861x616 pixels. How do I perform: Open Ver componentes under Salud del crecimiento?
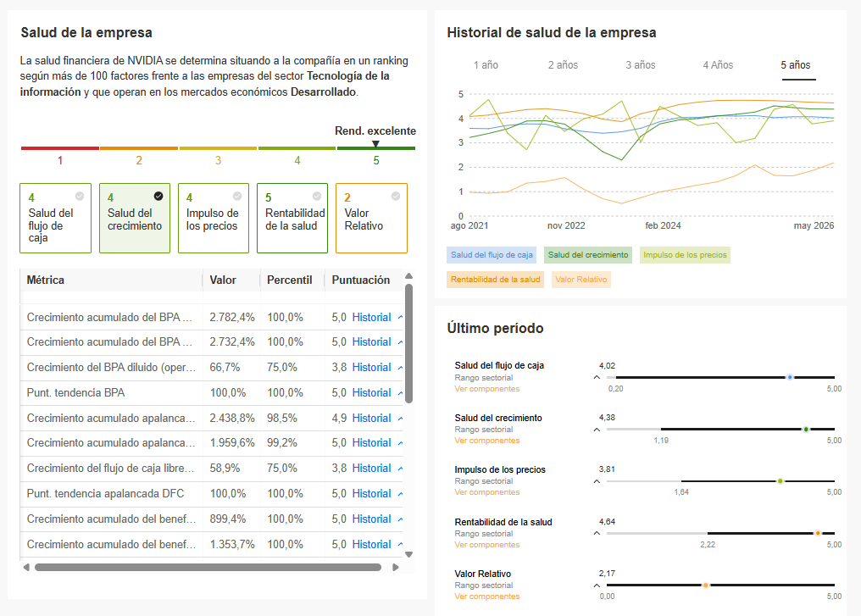[487, 441]
